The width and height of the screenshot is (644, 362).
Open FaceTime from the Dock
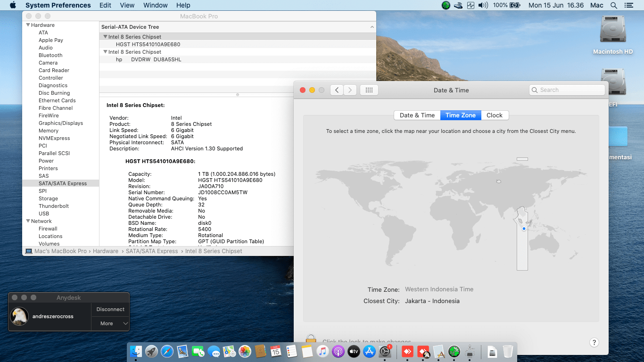tap(198, 351)
